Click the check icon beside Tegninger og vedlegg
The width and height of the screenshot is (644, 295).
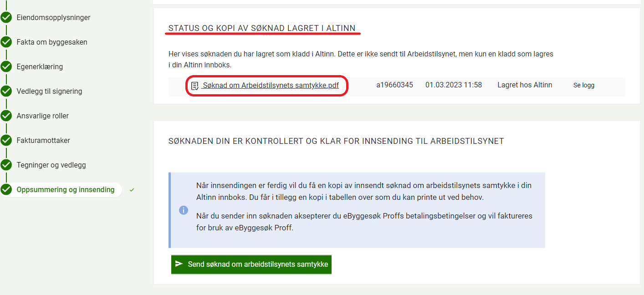point(6,165)
